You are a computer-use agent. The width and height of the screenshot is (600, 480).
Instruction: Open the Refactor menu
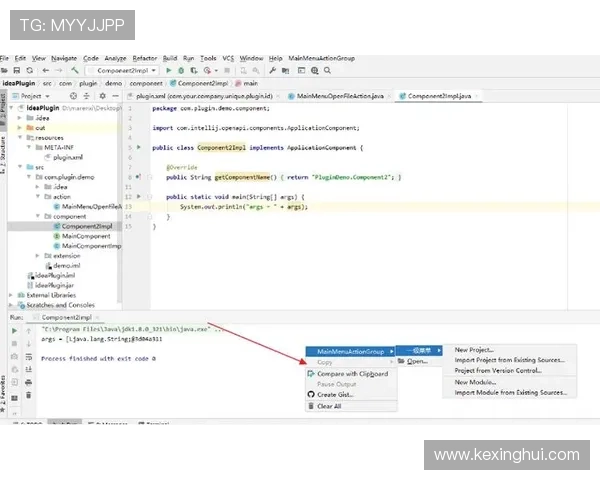tap(144, 59)
